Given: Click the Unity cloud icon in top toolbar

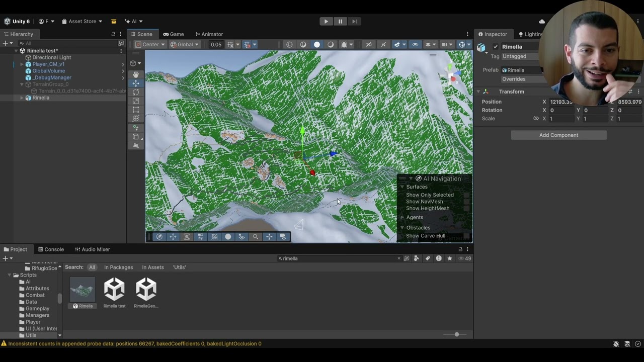Looking at the screenshot, I should coord(542,22).
